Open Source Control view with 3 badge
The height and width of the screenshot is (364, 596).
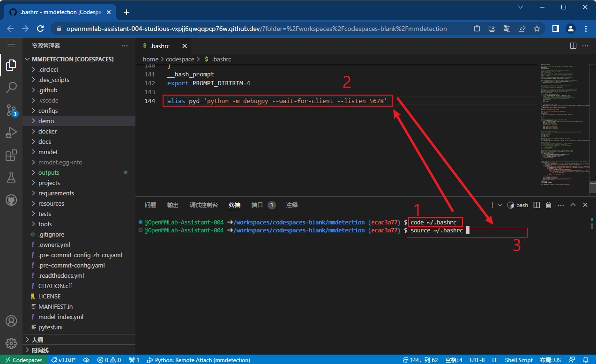click(x=11, y=110)
